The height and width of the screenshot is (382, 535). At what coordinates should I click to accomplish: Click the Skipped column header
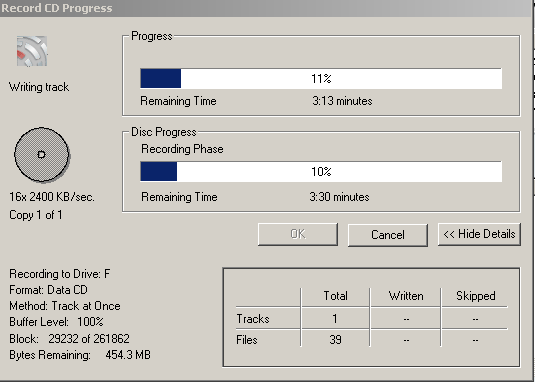pyautogui.click(x=476, y=296)
